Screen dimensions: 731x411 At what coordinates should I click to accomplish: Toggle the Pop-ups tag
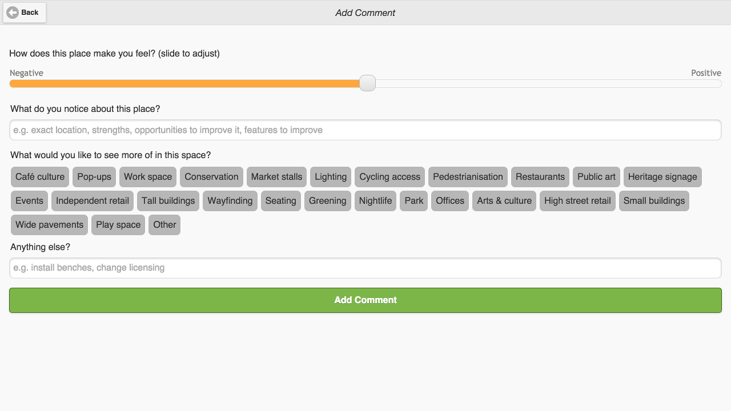pyautogui.click(x=94, y=177)
